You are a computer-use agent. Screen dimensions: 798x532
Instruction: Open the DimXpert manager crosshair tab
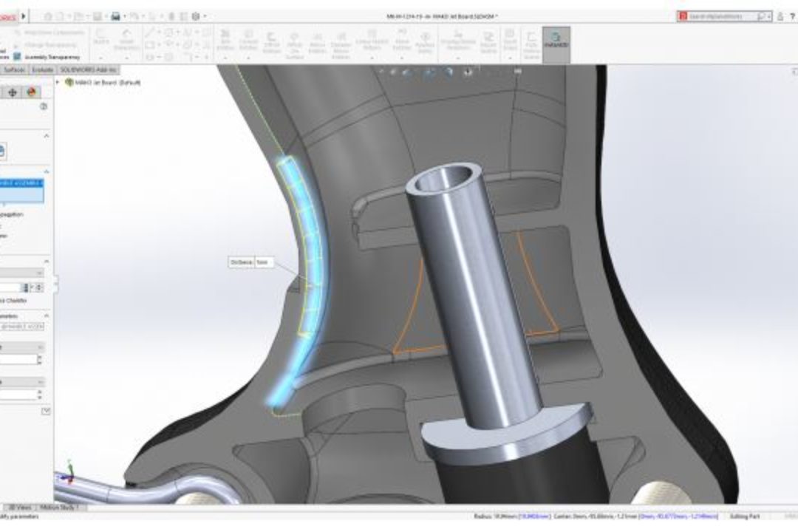[13, 92]
